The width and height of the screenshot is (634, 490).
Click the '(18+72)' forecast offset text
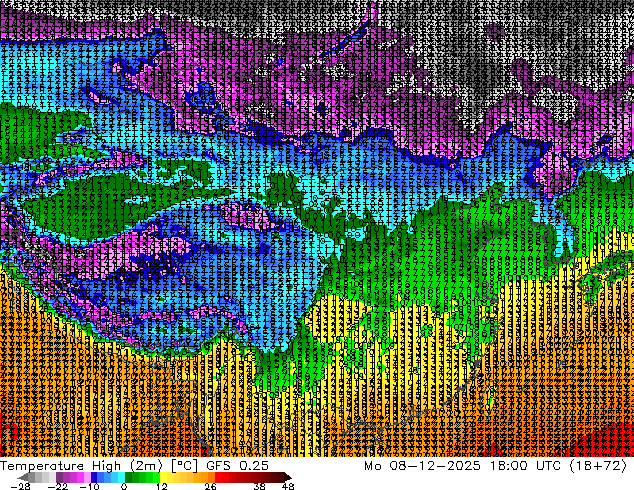click(598, 466)
